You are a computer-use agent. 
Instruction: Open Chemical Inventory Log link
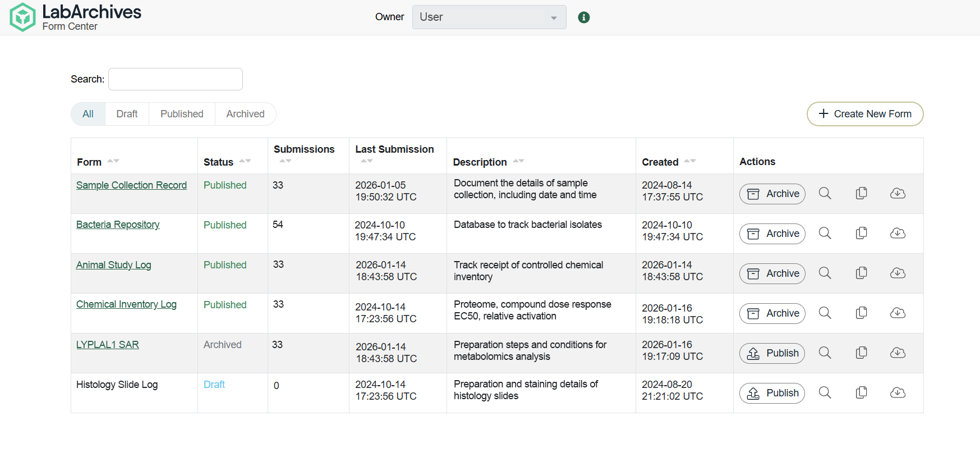[x=126, y=304]
